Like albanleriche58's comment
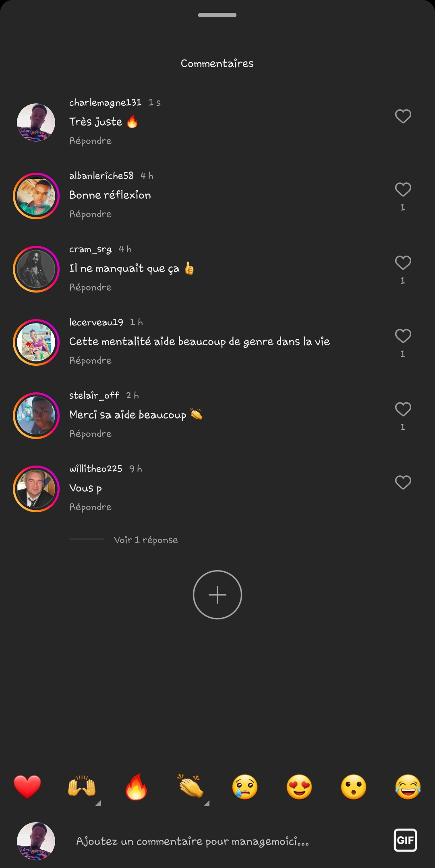The width and height of the screenshot is (435, 868). coord(403,190)
